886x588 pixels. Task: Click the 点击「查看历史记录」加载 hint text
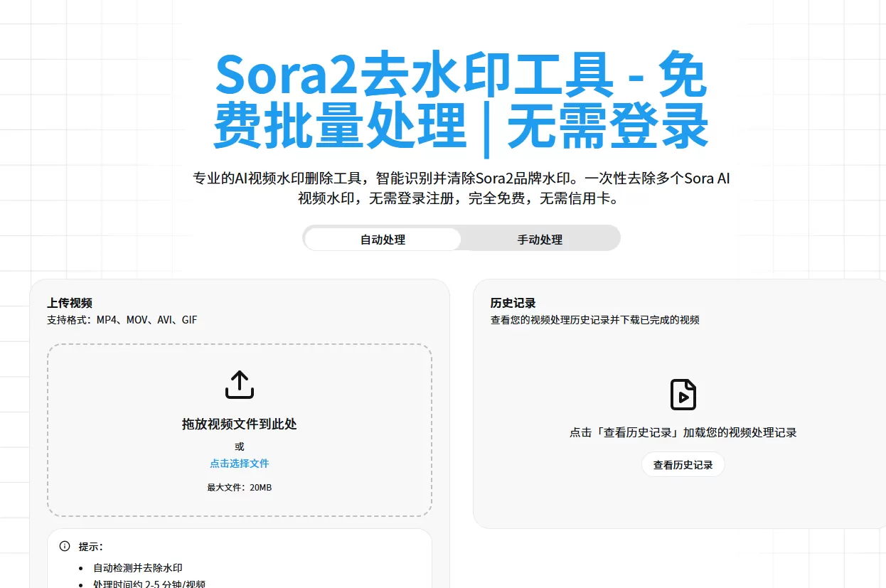click(x=683, y=432)
